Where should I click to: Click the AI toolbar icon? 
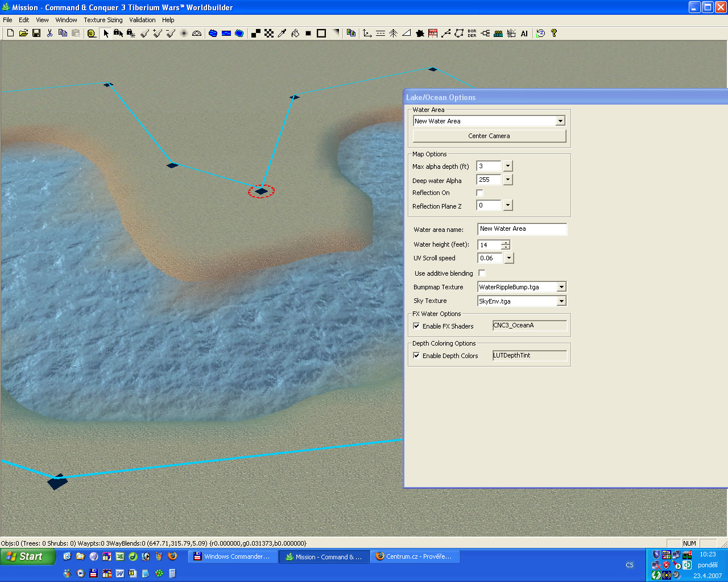click(524, 34)
